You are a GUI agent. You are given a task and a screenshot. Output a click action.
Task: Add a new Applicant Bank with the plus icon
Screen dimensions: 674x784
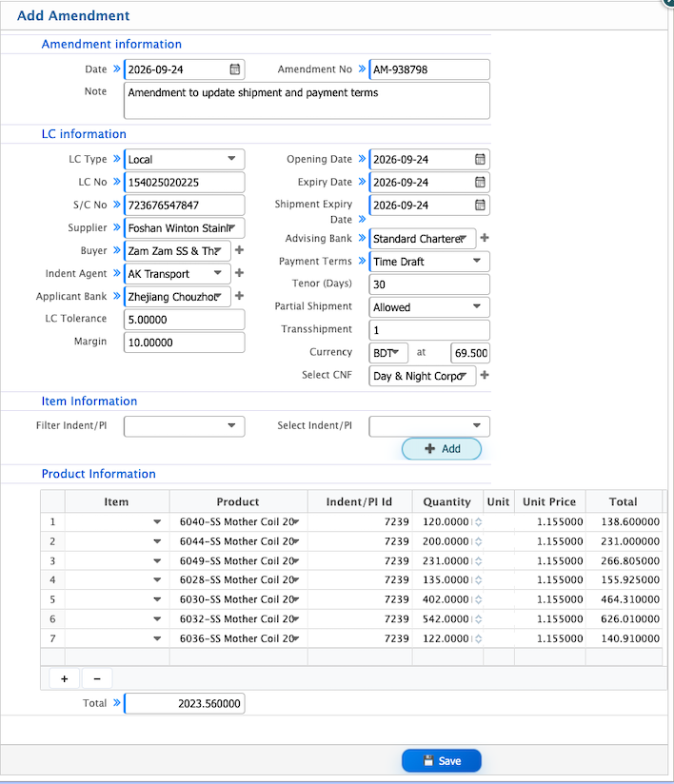[239, 296]
